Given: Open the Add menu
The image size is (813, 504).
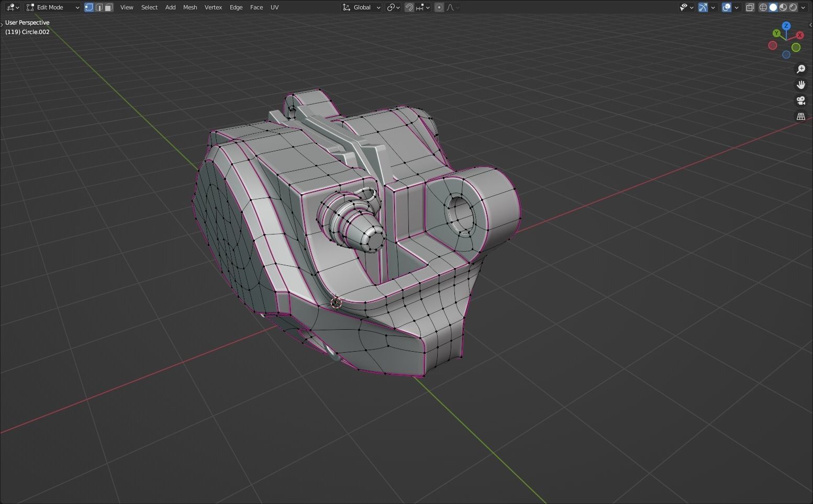Looking at the screenshot, I should (170, 7).
